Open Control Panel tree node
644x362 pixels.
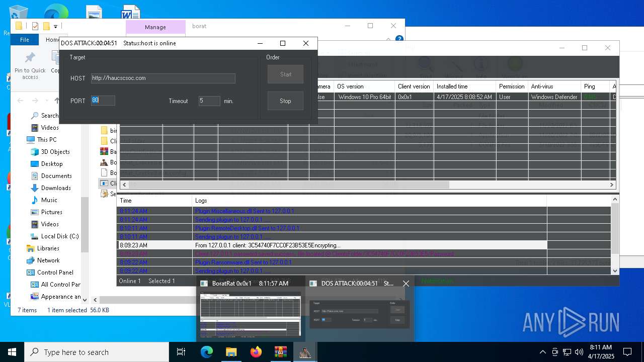click(x=55, y=273)
